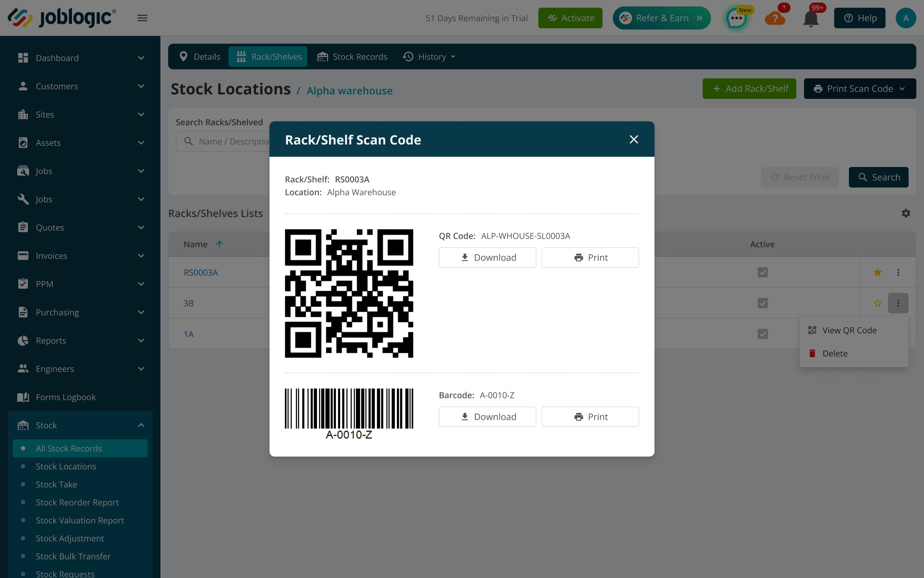
Task: Select Delete from context menu
Action: click(854, 354)
